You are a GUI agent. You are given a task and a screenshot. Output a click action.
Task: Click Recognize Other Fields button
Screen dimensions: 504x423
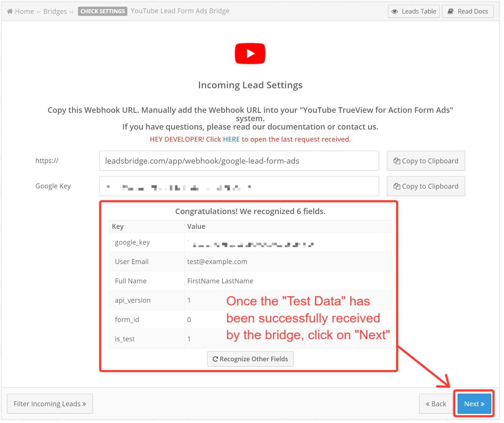pyautogui.click(x=250, y=359)
